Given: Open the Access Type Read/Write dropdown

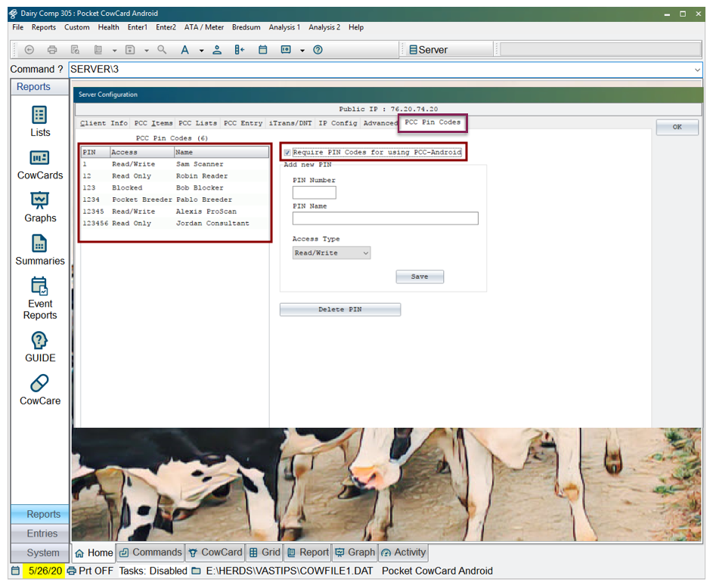Looking at the screenshot, I should (331, 252).
